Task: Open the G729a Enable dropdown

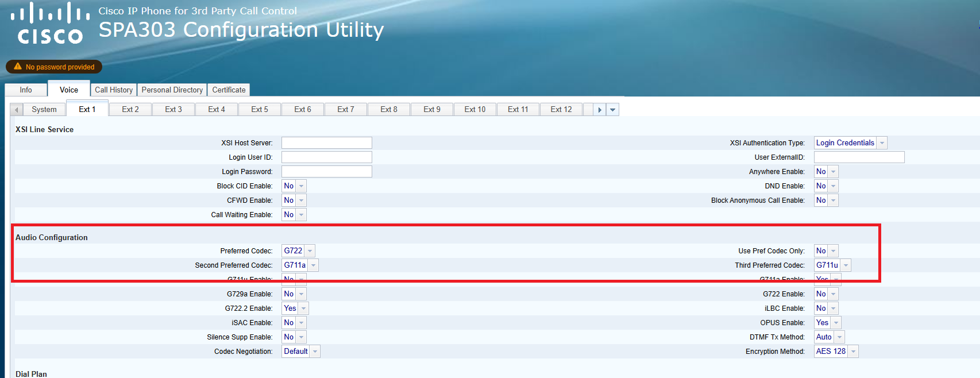Action: [x=294, y=294]
